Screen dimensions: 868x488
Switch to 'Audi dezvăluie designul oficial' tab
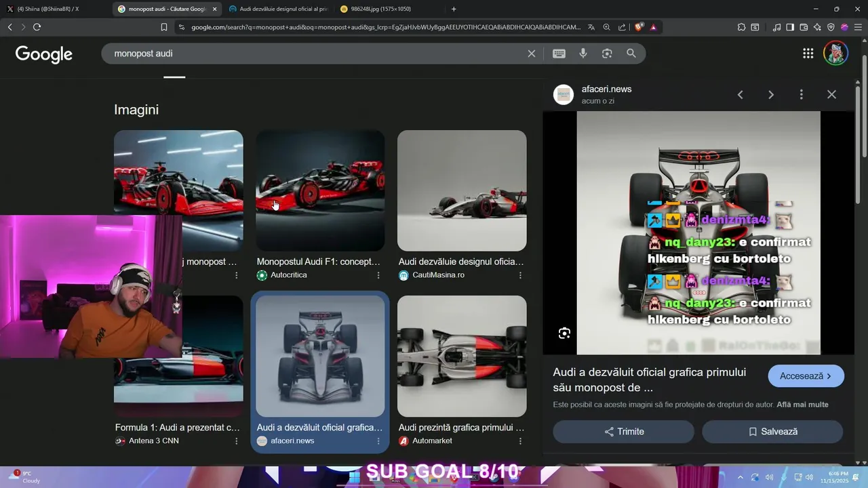click(x=279, y=9)
